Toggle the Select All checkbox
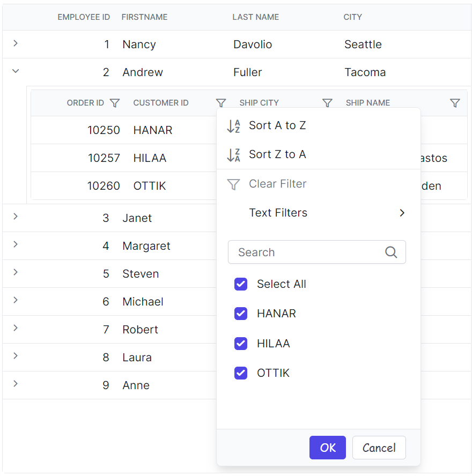Image resolution: width=472 pixels, height=476 pixels. [x=241, y=284]
